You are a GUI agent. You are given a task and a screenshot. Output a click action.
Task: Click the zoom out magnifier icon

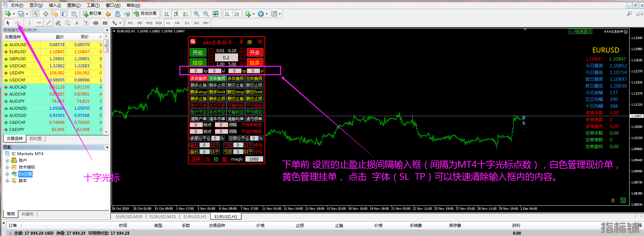click(206, 14)
